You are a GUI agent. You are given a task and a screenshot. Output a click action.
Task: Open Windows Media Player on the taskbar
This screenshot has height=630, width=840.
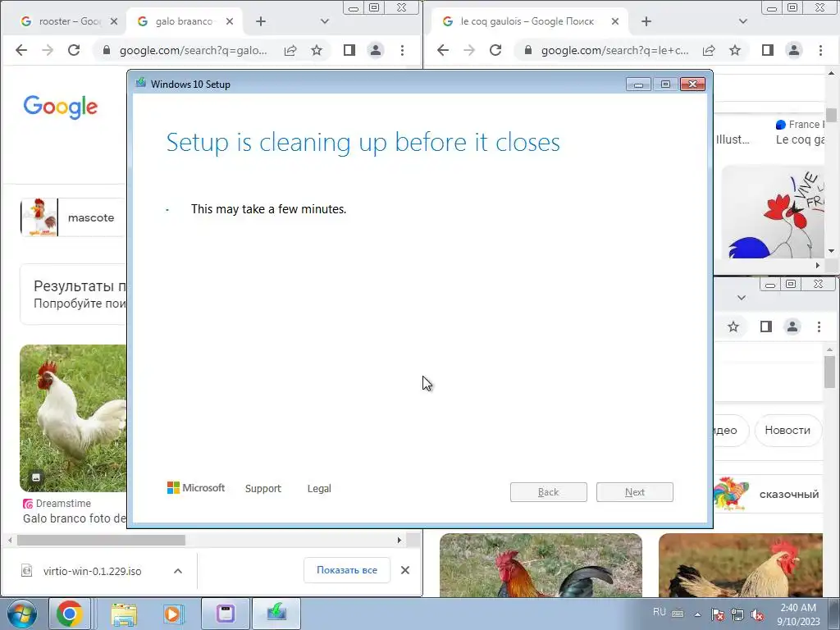[x=172, y=614]
